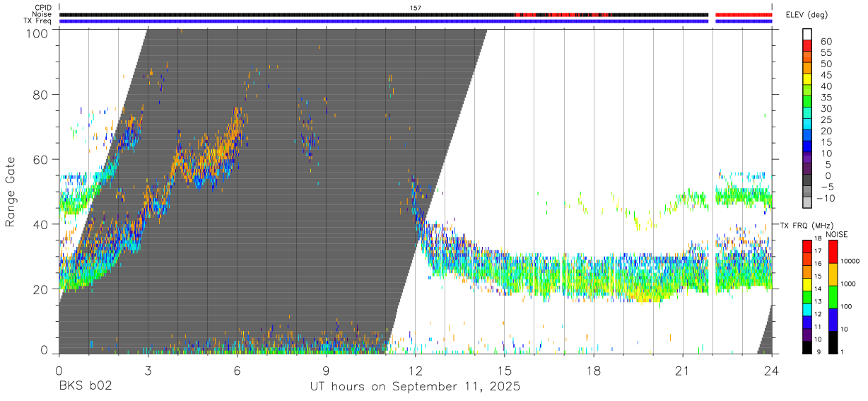Screen dimensions: 868x401
Task: Click the x-axis tick label '15'
Action: tap(504, 371)
